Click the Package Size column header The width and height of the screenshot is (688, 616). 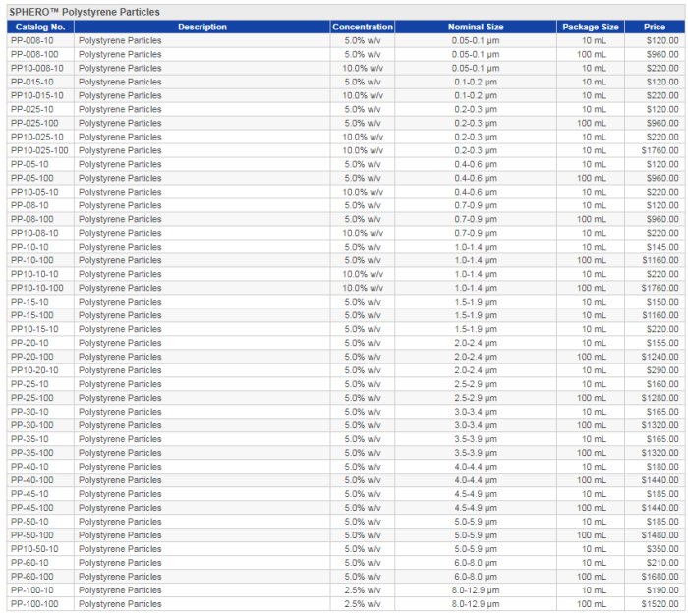591,27
